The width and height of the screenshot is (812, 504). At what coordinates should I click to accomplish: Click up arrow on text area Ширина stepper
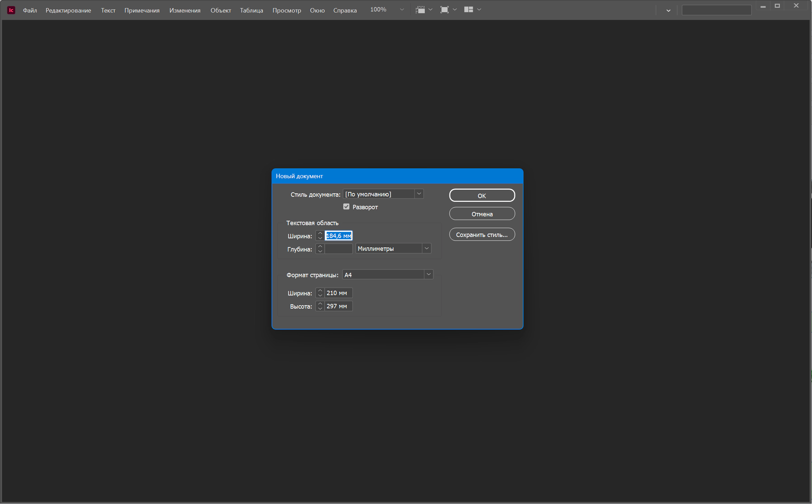click(320, 233)
